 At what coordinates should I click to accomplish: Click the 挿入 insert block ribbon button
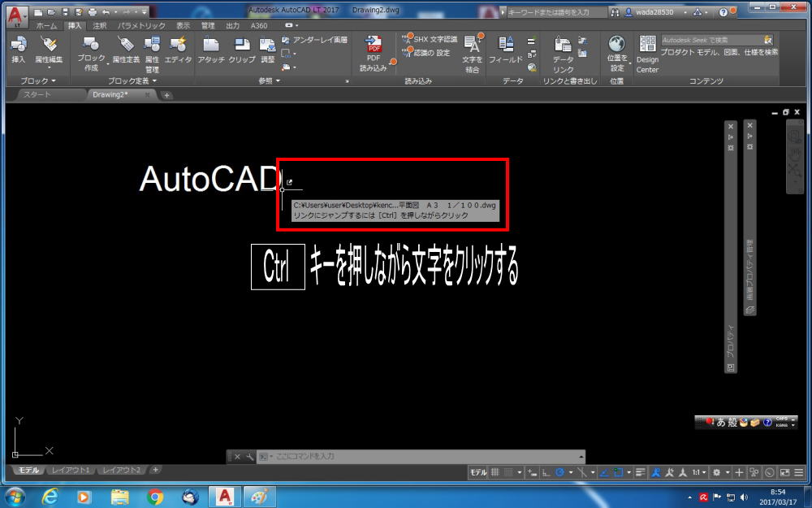tap(19, 50)
